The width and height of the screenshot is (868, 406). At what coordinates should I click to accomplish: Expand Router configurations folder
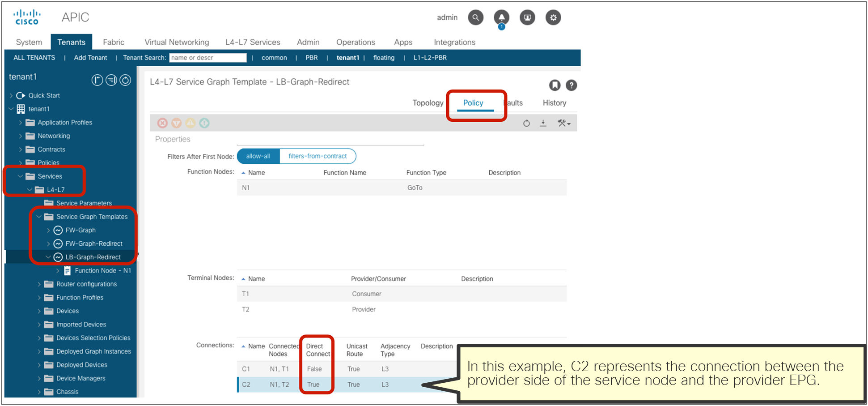39,284
